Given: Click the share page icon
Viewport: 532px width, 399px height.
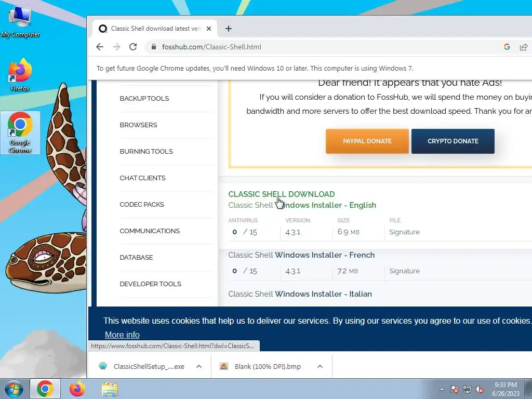Looking at the screenshot, I should pyautogui.click(x=524, y=47).
